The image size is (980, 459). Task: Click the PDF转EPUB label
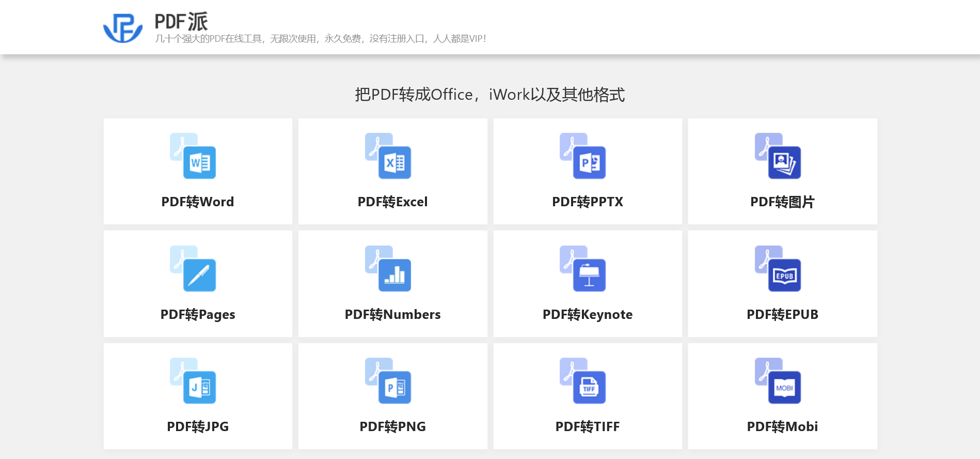point(783,314)
